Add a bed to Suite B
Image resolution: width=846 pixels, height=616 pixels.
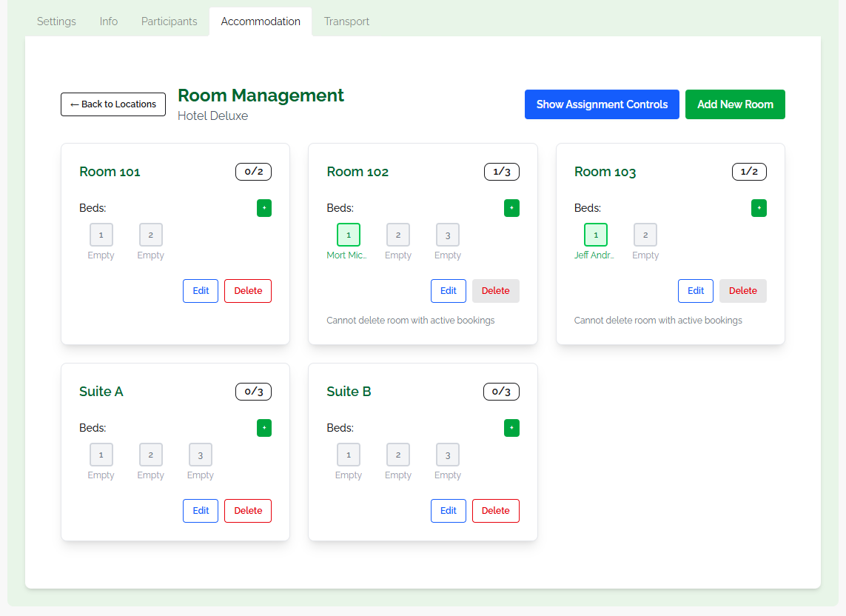[511, 428]
